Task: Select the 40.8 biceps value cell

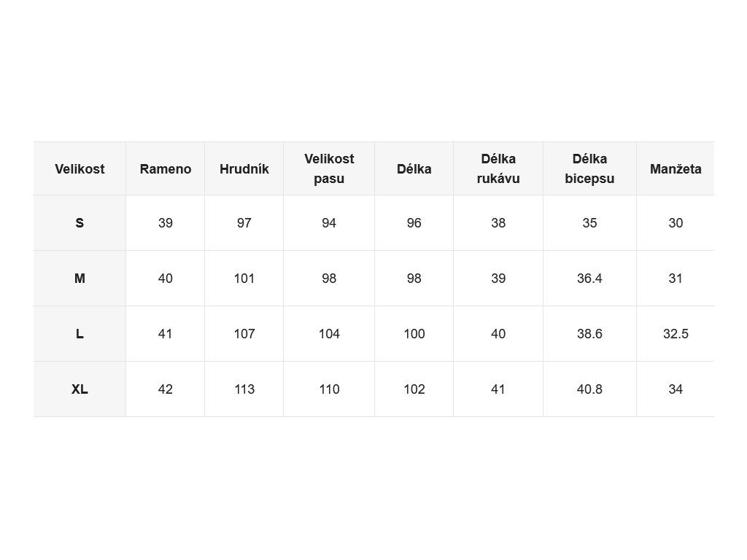Action: pos(589,389)
